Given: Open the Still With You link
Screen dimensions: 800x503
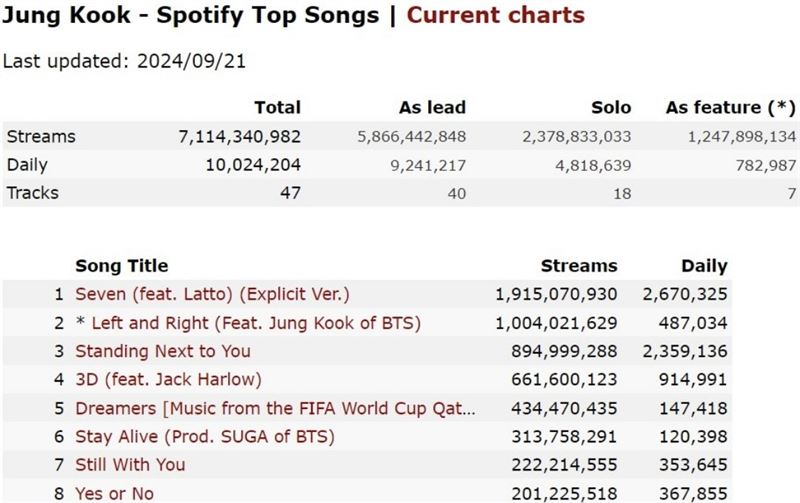Looking at the screenshot, I should point(130,465).
